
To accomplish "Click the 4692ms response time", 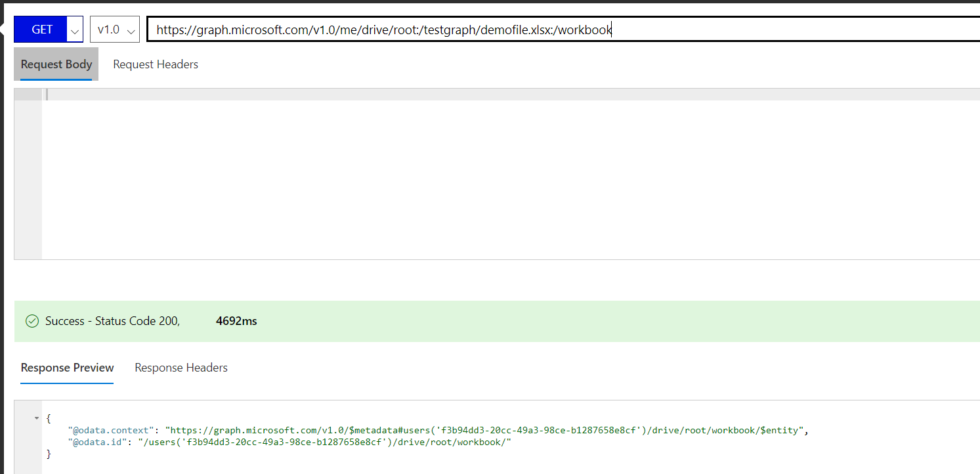I will pos(236,321).
